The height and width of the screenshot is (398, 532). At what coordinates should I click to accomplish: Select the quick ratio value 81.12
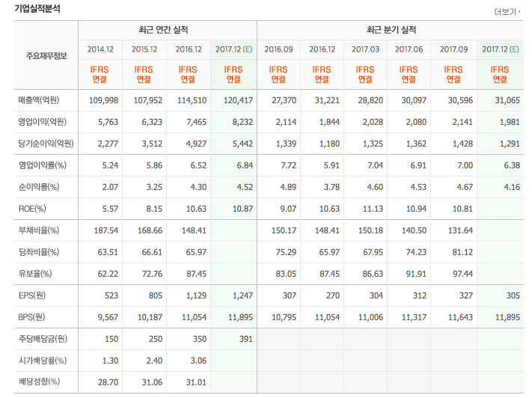click(462, 252)
